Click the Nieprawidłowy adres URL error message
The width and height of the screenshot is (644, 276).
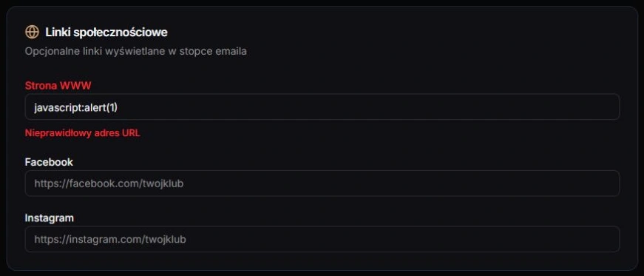(83, 133)
